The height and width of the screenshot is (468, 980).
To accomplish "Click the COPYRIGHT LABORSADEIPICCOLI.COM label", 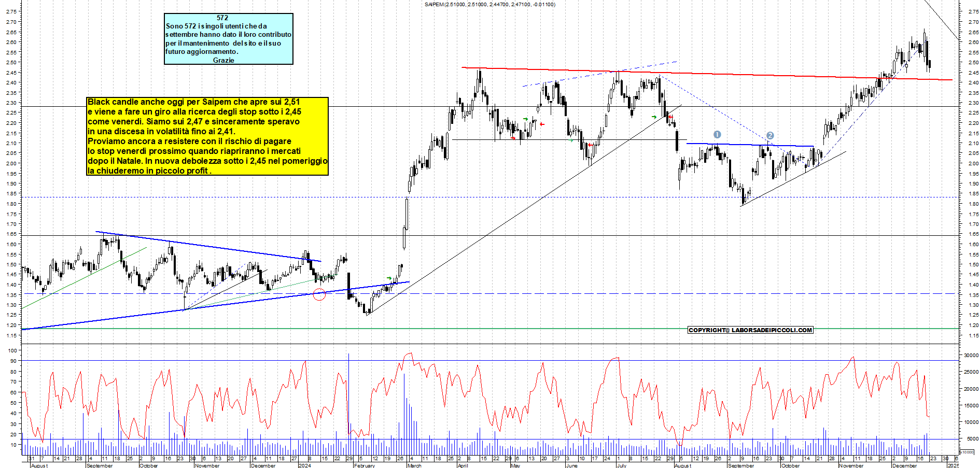I will (x=750, y=330).
